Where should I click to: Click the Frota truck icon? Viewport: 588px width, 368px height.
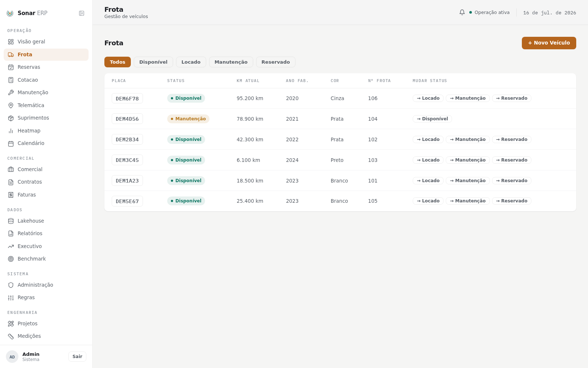click(x=11, y=54)
